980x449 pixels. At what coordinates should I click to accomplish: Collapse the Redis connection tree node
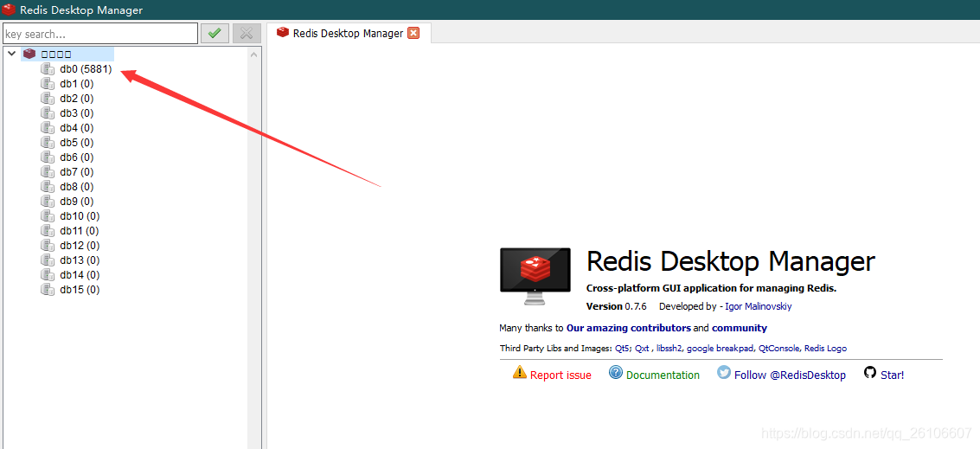[11, 54]
